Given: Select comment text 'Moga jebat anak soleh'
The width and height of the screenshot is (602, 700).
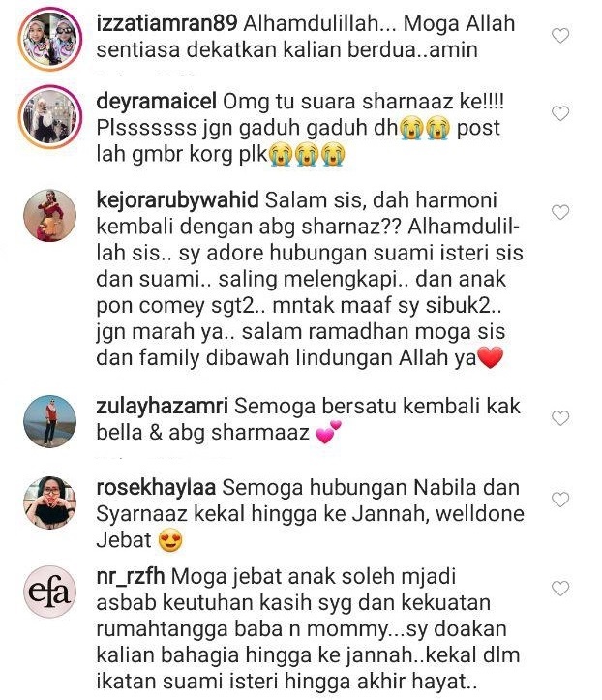Looking at the screenshot, I should pyautogui.click(x=286, y=576).
